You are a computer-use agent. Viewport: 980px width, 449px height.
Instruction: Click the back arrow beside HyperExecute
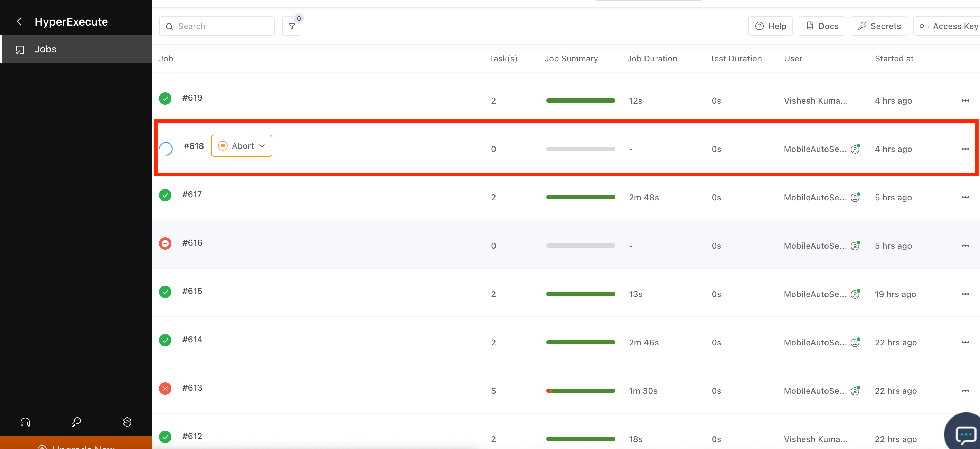pos(19,22)
